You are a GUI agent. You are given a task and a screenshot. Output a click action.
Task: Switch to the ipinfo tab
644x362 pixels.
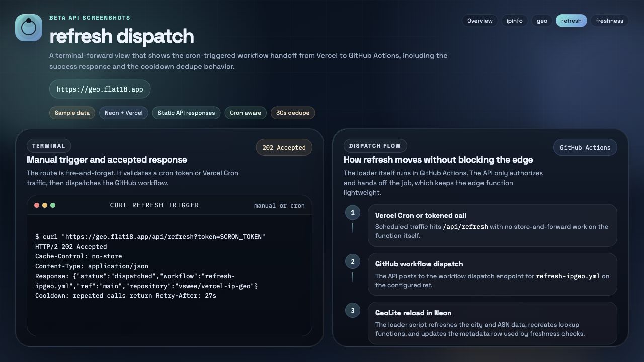click(x=514, y=21)
